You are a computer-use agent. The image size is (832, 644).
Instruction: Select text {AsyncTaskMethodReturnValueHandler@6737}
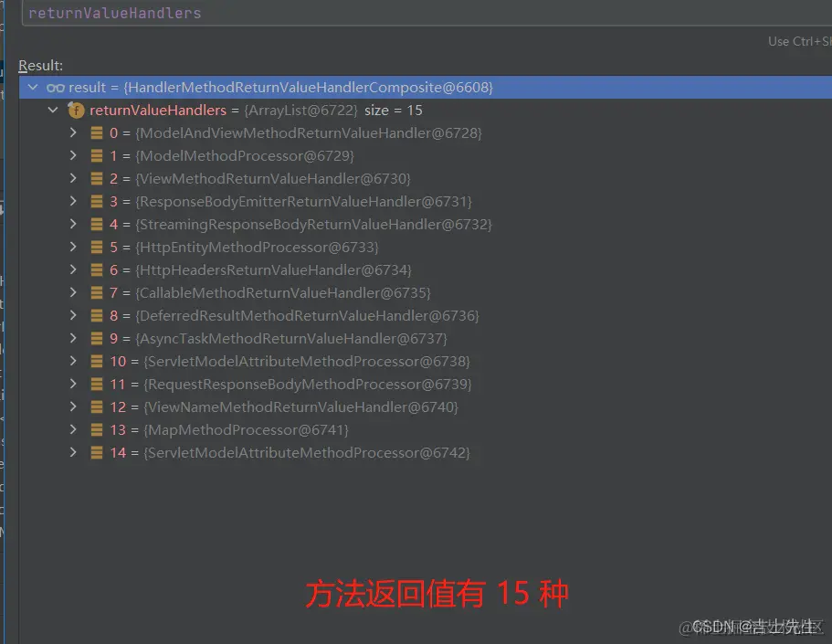pyautogui.click(x=291, y=338)
